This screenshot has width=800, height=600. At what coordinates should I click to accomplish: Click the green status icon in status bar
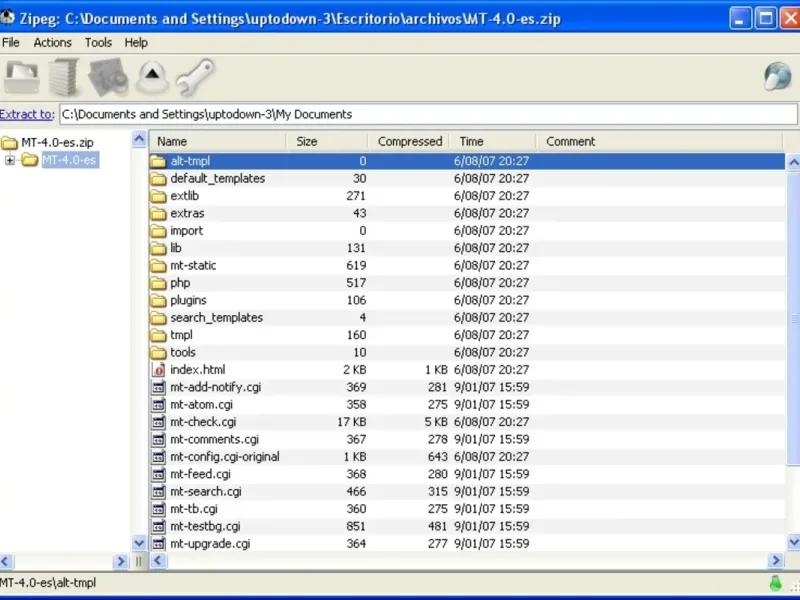774,583
